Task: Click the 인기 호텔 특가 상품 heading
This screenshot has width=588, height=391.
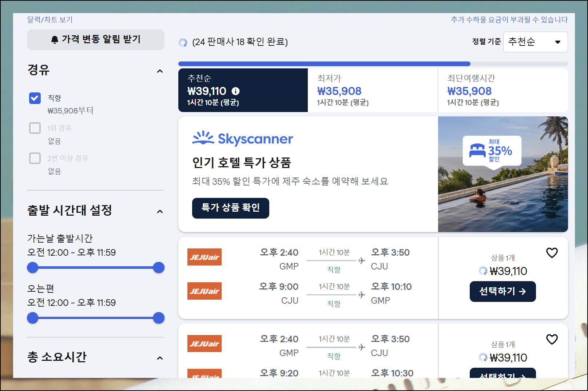Action: [x=242, y=163]
